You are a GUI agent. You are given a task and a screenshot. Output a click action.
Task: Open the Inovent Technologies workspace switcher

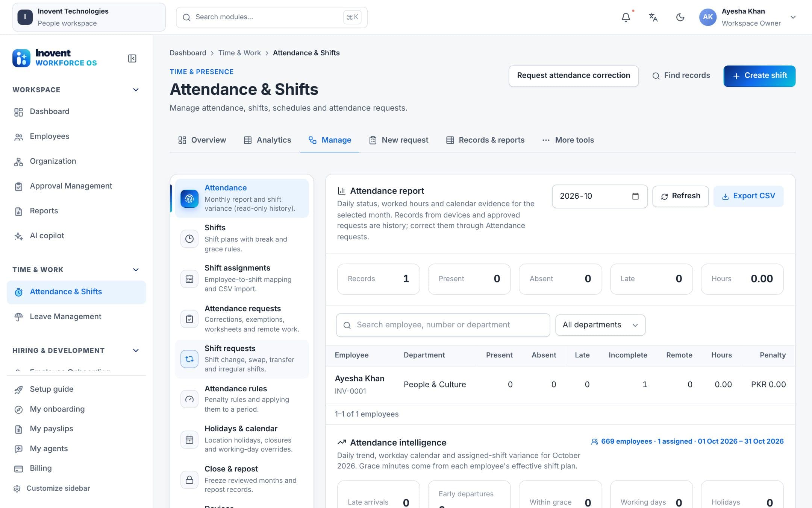(89, 17)
